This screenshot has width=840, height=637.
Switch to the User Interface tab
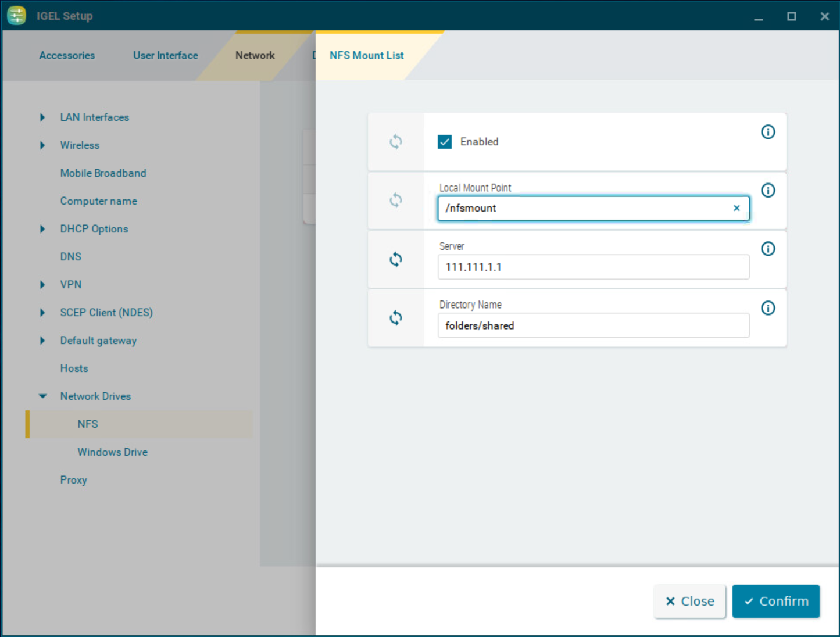[x=166, y=55]
